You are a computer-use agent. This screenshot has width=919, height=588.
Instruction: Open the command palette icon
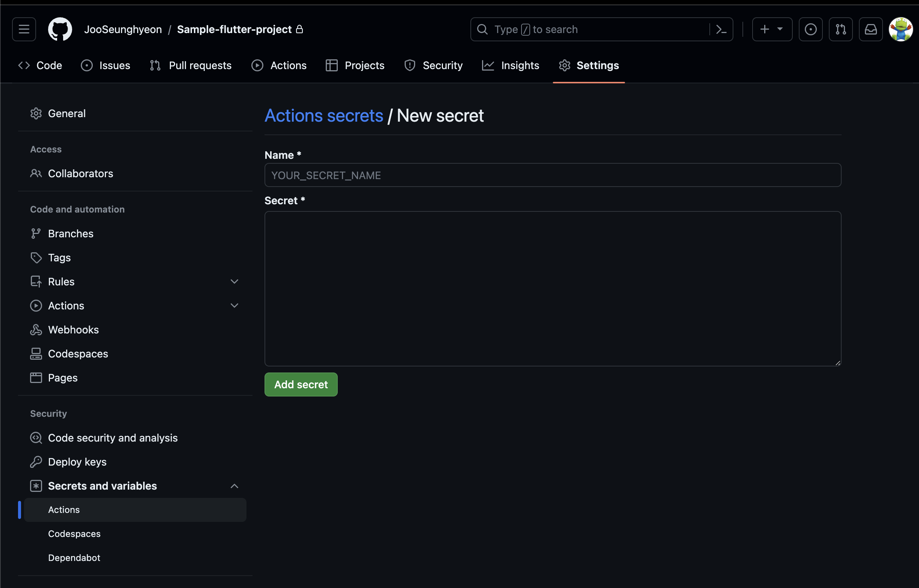click(721, 29)
